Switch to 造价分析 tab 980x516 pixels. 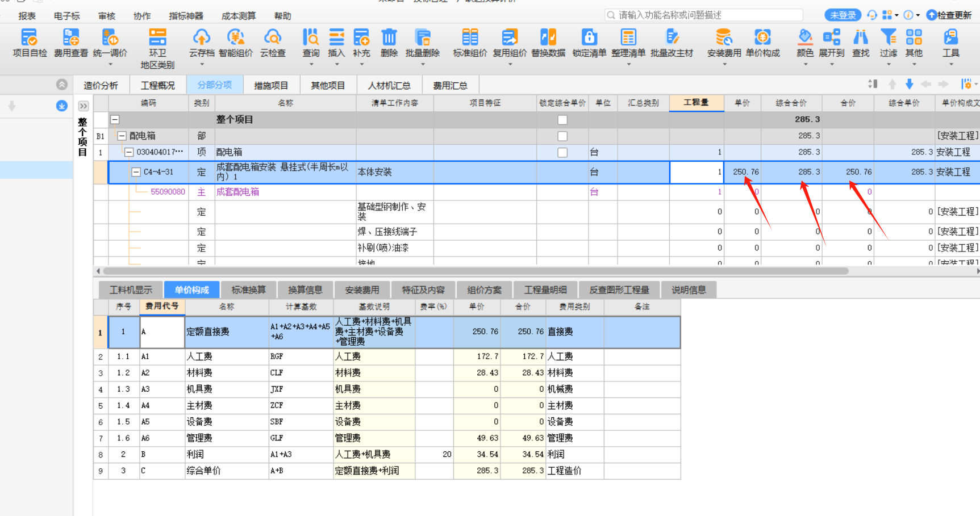pos(101,85)
